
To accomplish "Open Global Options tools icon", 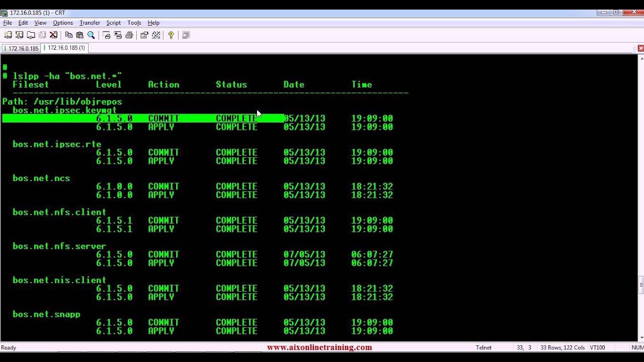I will [x=156, y=35].
